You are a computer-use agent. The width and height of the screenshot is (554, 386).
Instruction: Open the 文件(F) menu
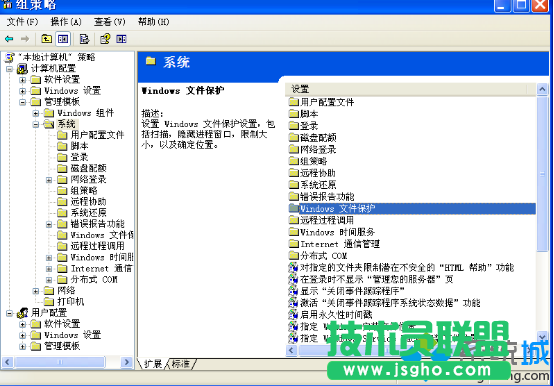22,22
